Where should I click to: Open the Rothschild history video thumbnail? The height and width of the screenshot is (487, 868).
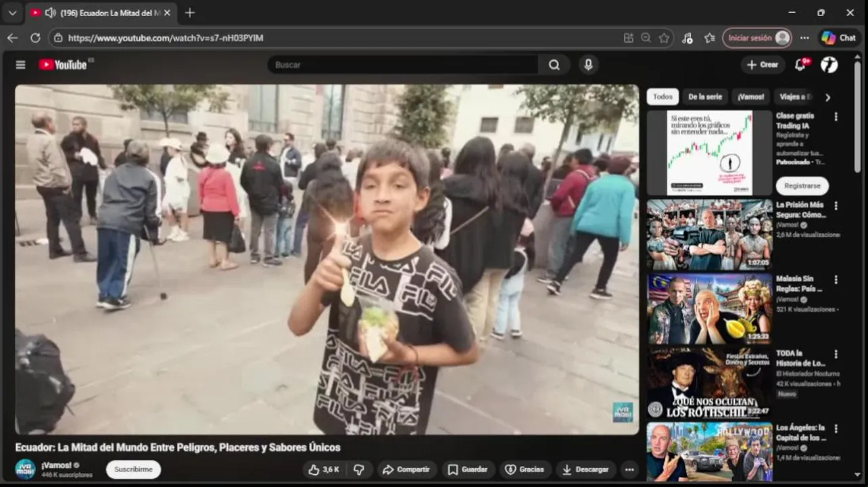click(709, 384)
